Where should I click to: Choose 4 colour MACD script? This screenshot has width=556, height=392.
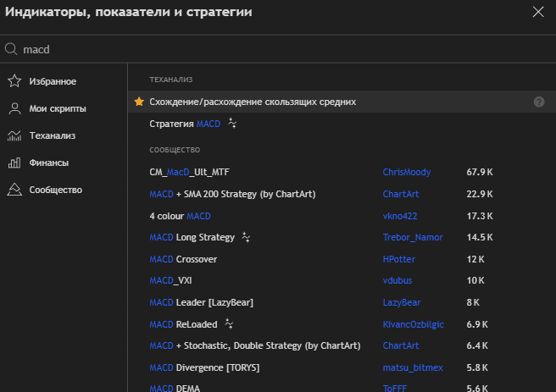coord(180,216)
